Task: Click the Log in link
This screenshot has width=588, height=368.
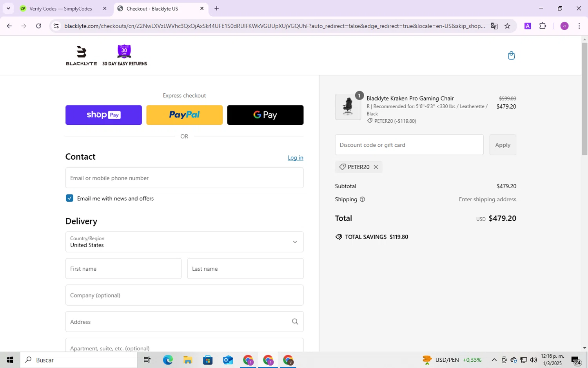Action: tap(296, 158)
